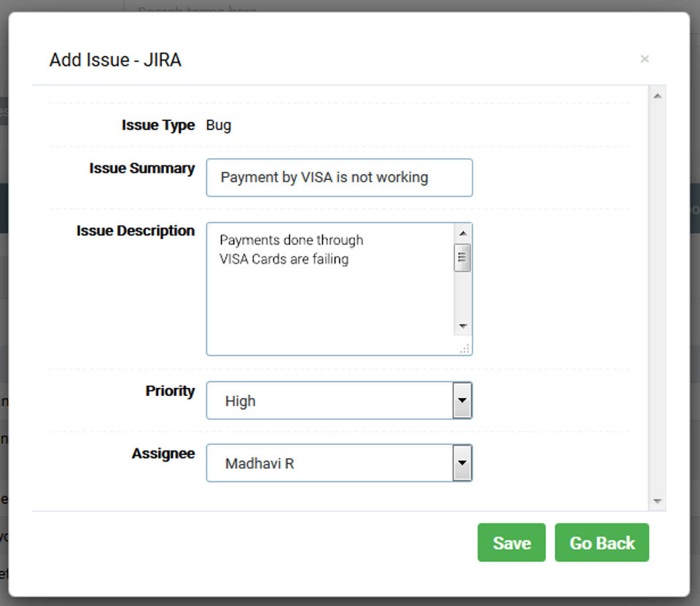The height and width of the screenshot is (606, 700).
Task: Click the Bug issue type value
Action: coord(218,125)
